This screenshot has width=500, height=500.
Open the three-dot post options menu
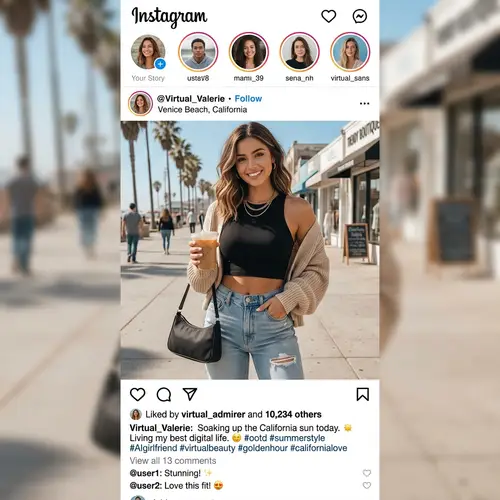pos(364,103)
